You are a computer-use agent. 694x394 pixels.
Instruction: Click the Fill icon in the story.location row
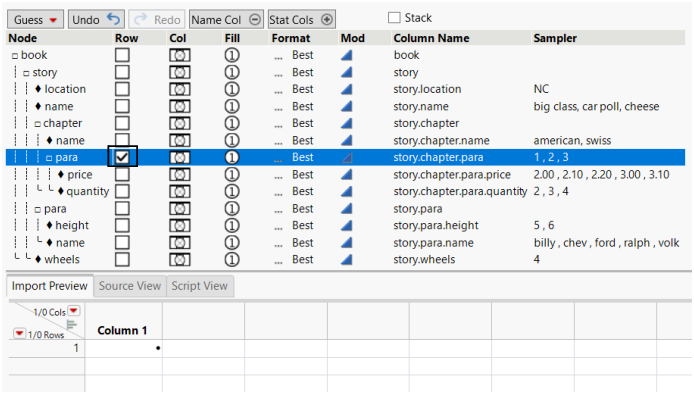coord(232,89)
